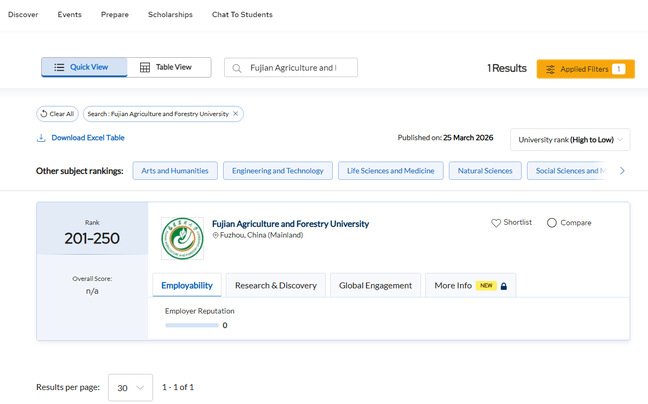This screenshot has width=648, height=404.
Task: Open the Applied Filters panel
Action: click(585, 69)
